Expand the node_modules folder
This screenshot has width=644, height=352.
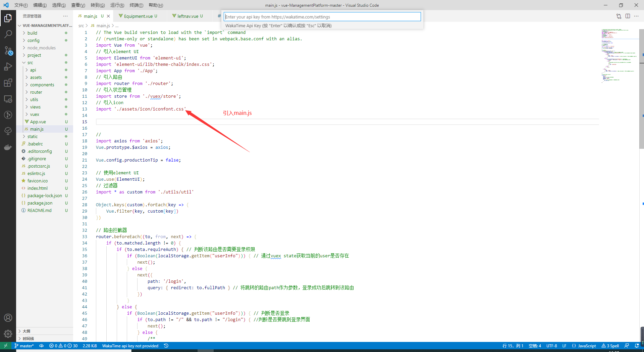click(x=45, y=48)
